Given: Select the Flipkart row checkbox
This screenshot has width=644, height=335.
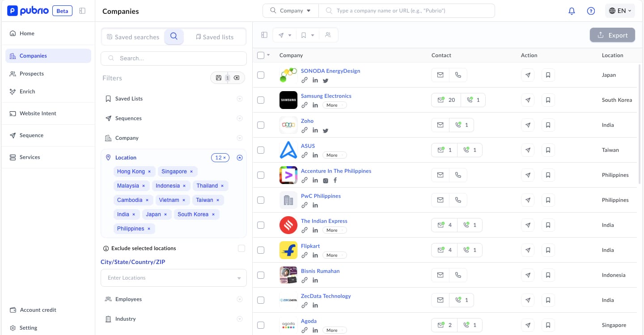Looking at the screenshot, I should tap(261, 250).
